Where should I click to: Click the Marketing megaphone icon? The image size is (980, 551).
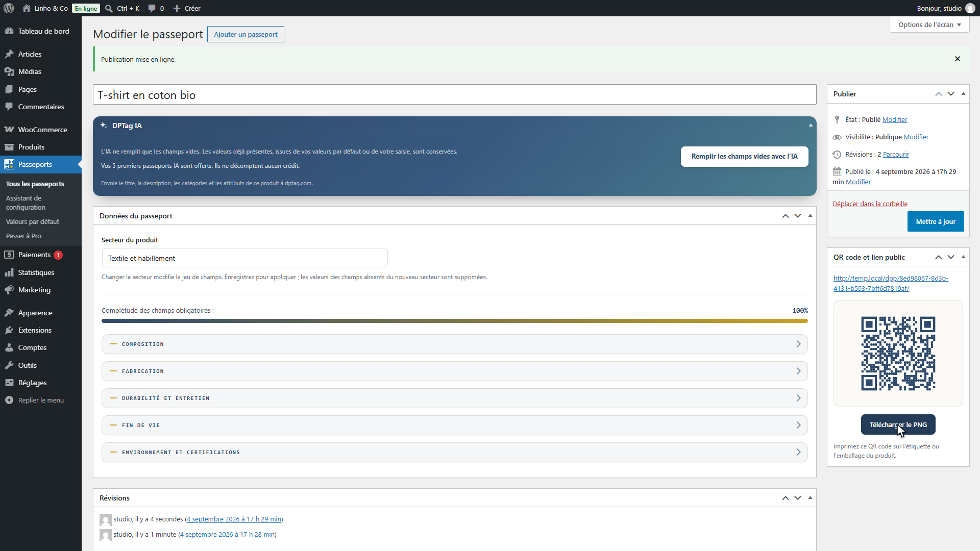[x=9, y=290]
